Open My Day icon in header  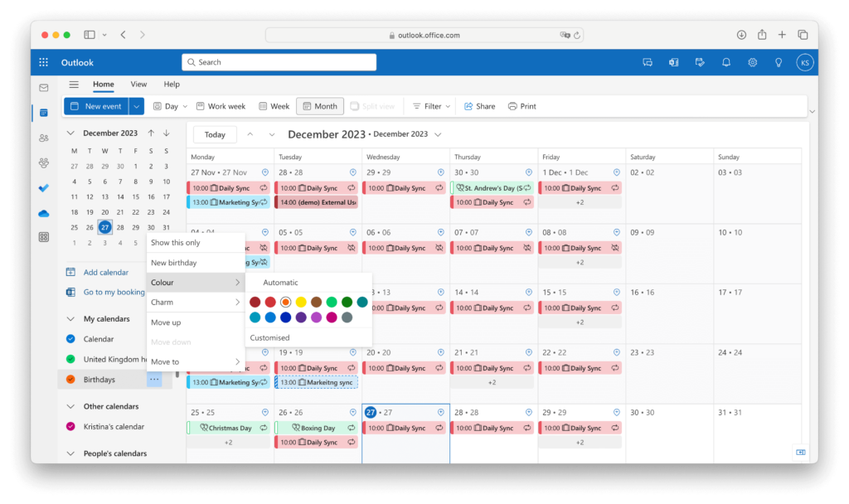point(700,62)
